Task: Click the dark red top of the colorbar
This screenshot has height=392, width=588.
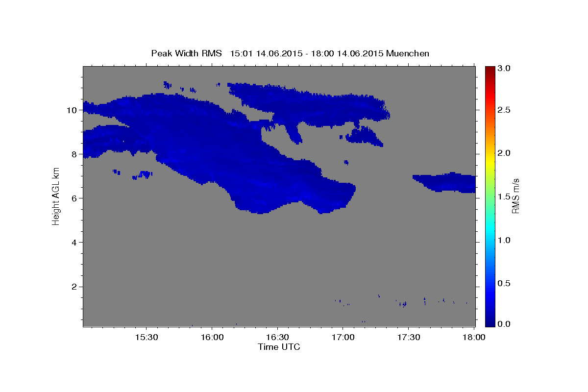Action: pos(490,70)
